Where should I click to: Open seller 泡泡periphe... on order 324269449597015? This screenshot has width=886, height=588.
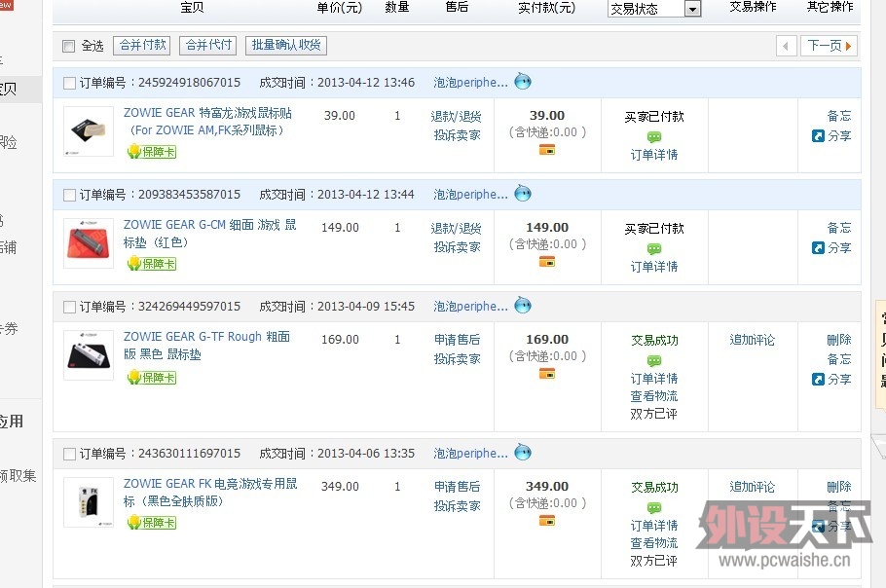click(470, 306)
